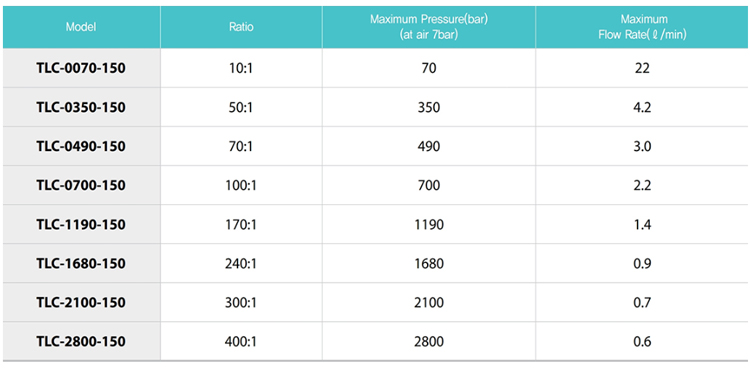Select model TLC-0490-150 row label

point(81,146)
